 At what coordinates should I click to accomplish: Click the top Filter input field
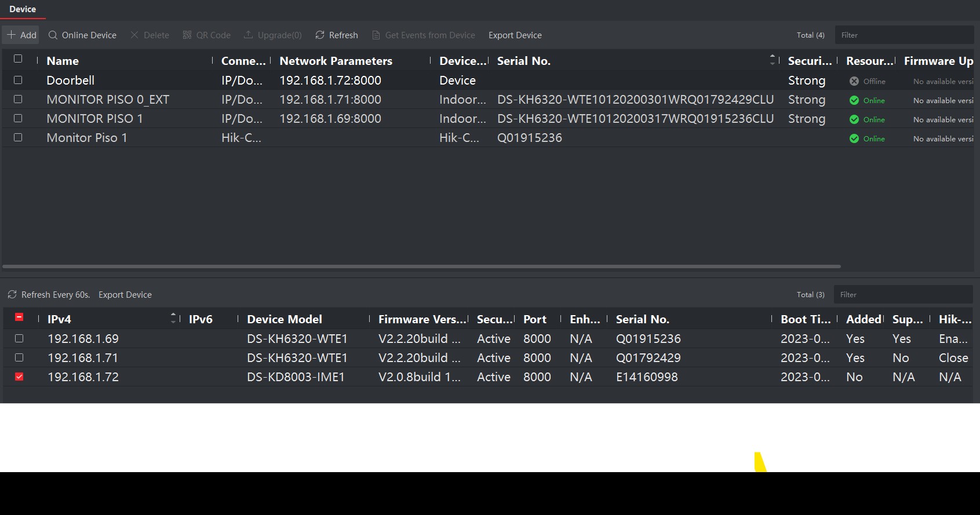pos(903,35)
